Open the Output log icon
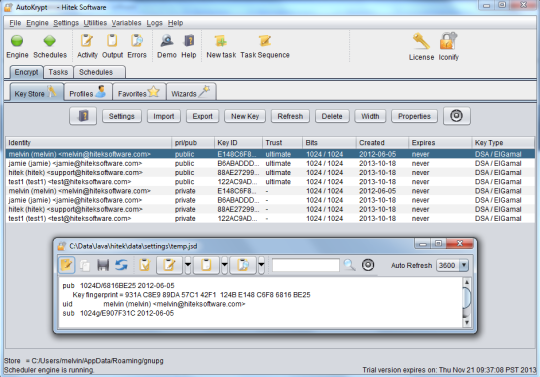The image size is (540, 377). [x=112, y=41]
